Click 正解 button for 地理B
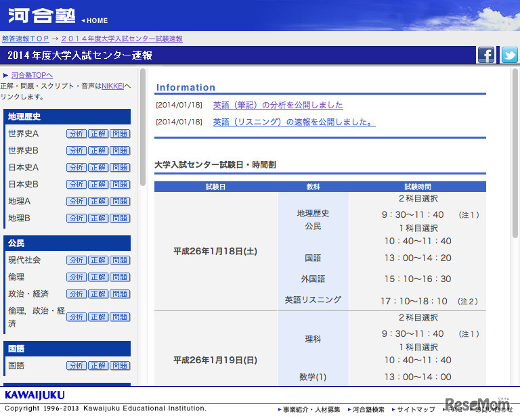The height and width of the screenshot is (420, 520). (98, 218)
